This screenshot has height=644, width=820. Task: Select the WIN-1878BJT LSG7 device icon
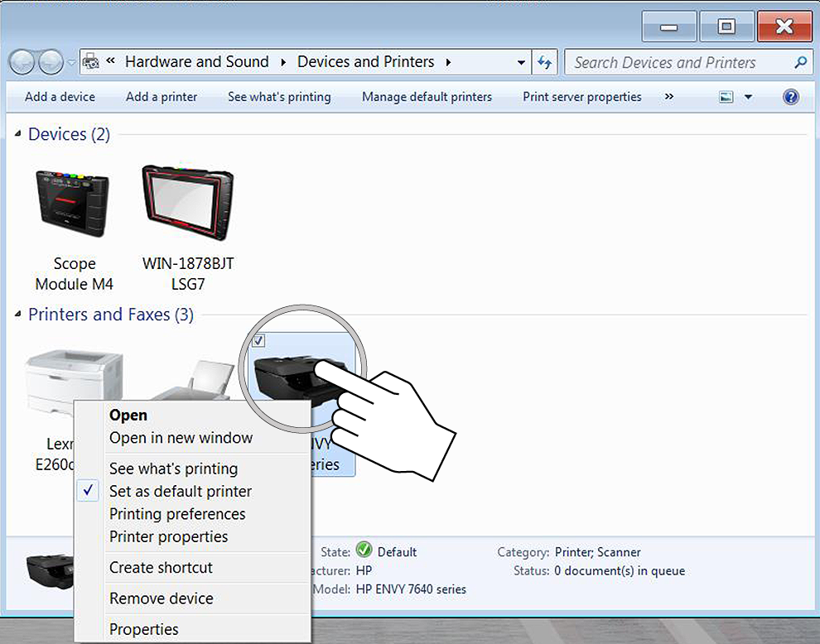[188, 202]
